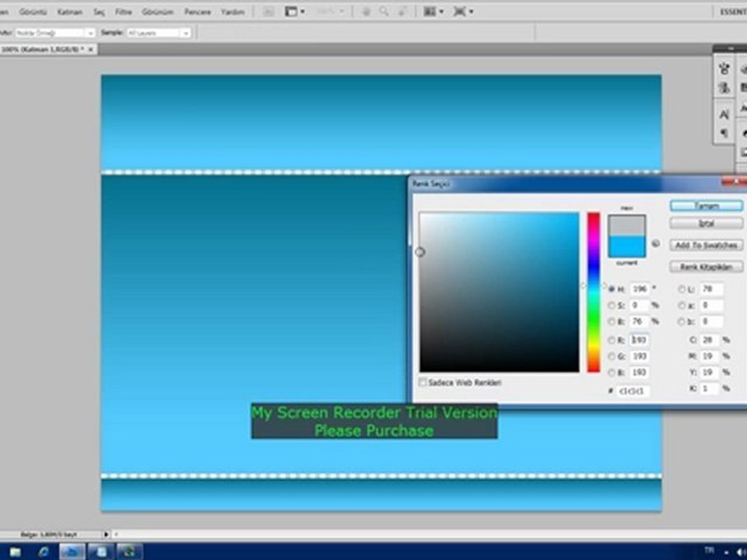Image resolution: width=747 pixels, height=560 pixels.
Task: Cancel with the İptal button
Action: click(x=706, y=223)
